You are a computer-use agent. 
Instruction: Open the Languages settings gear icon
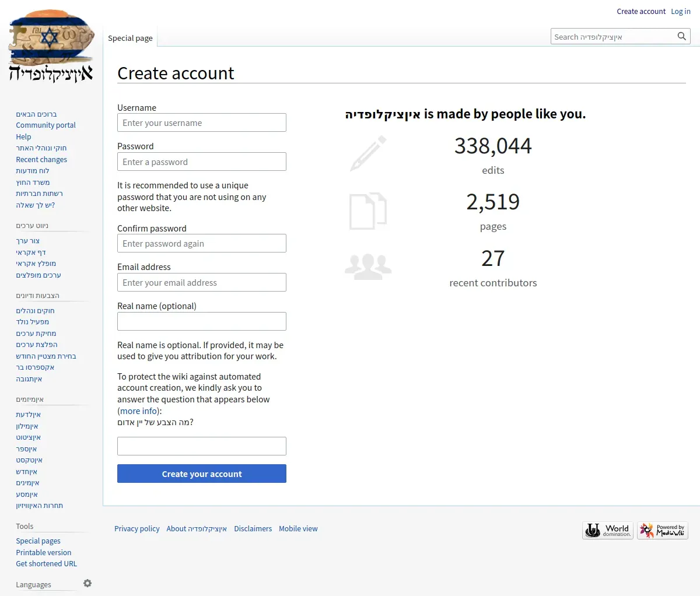pyautogui.click(x=87, y=583)
